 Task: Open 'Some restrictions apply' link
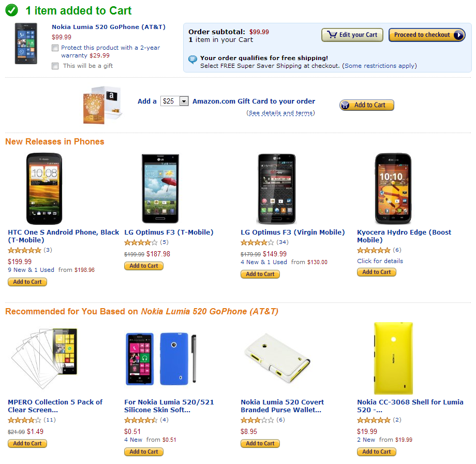379,66
